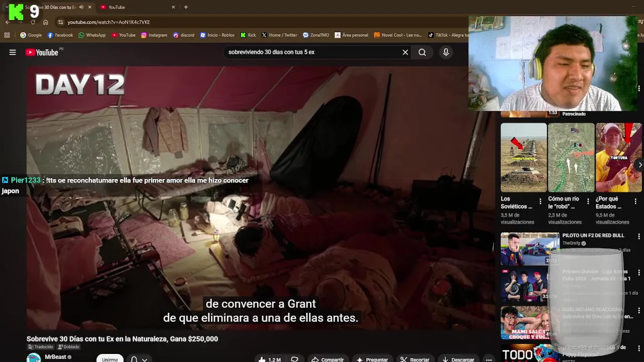Click the URL youtube.com/watch address bar
The height and width of the screenshot is (362, 644).
click(x=109, y=22)
